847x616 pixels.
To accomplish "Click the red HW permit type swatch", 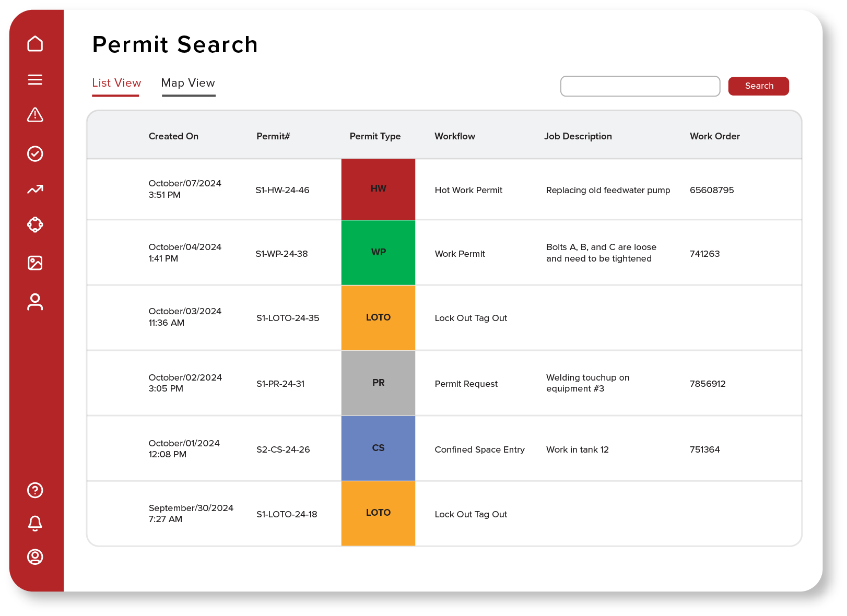I will 378,189.
